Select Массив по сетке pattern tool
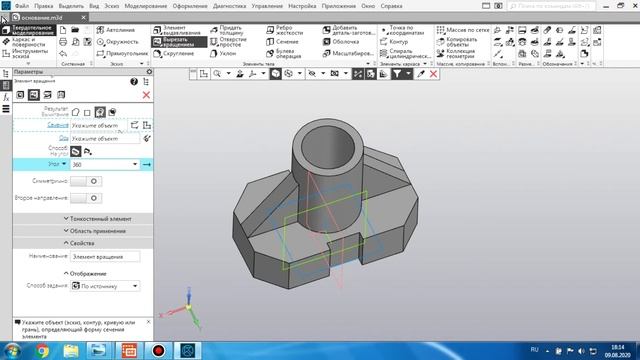 (x=463, y=30)
